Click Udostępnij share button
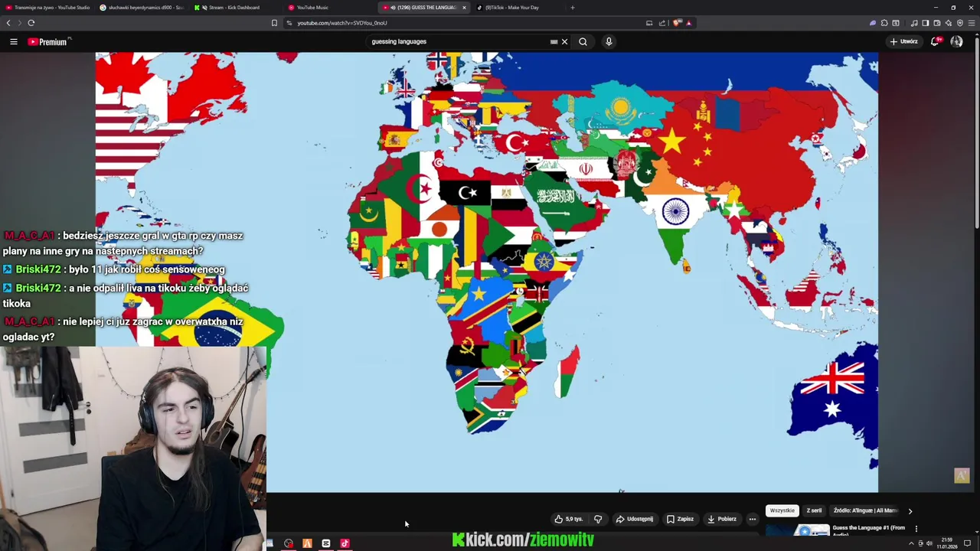The width and height of the screenshot is (980, 551). click(635, 519)
